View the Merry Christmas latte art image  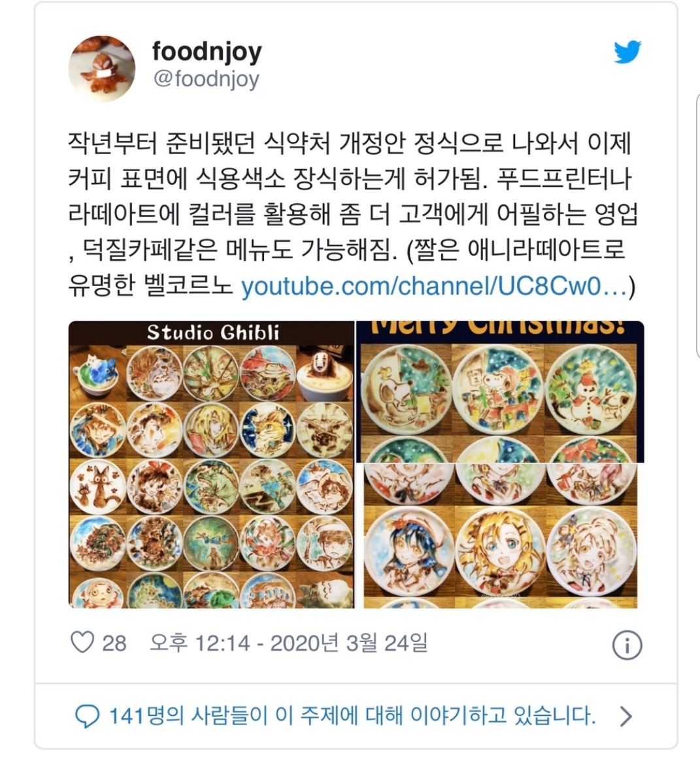point(501,392)
